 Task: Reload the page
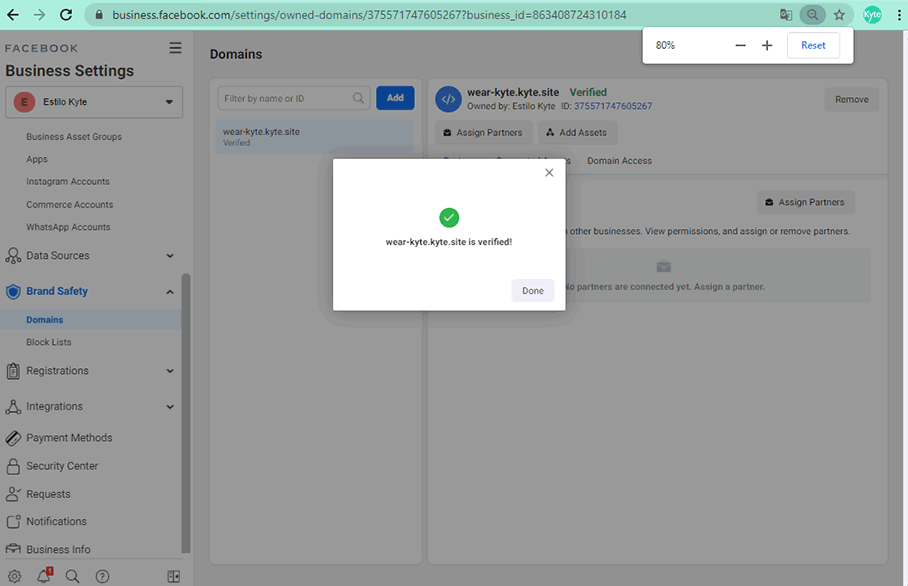coord(66,15)
